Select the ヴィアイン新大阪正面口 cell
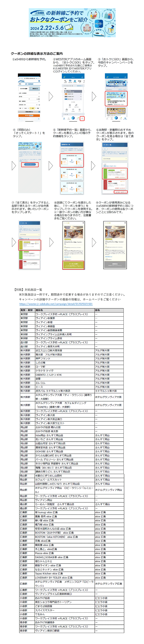 point(65,419)
